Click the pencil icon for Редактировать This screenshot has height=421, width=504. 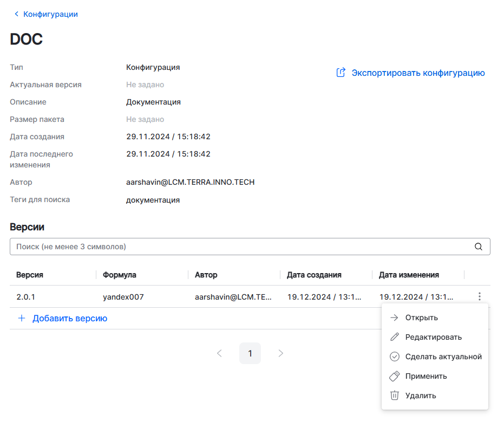395,337
